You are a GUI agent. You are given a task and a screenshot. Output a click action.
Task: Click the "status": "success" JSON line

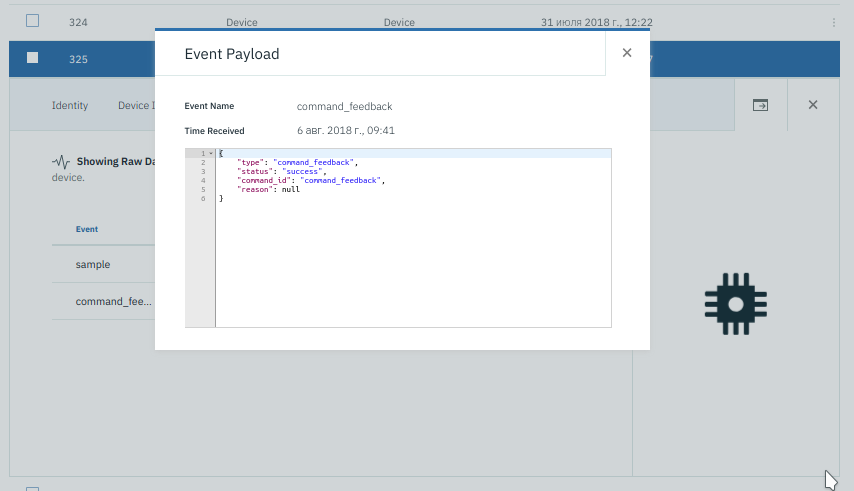click(282, 171)
